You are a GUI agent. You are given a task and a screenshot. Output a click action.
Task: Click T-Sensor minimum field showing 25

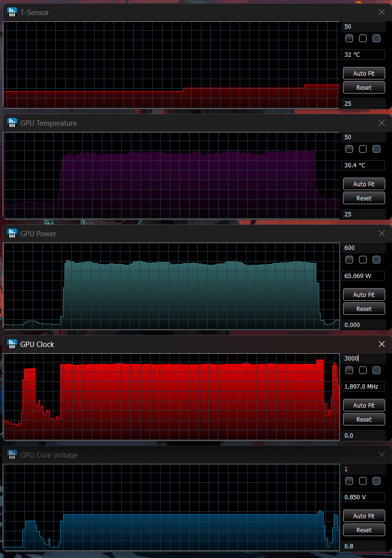(363, 103)
